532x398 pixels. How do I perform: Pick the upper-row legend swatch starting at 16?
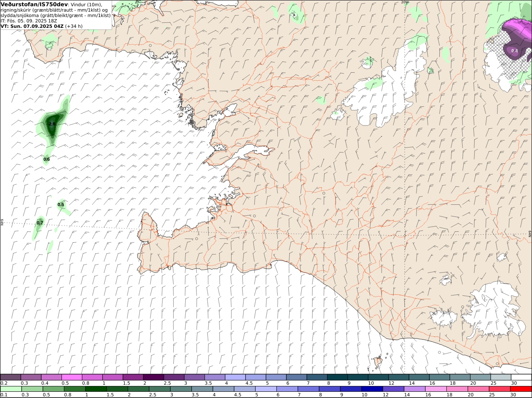click(x=439, y=377)
